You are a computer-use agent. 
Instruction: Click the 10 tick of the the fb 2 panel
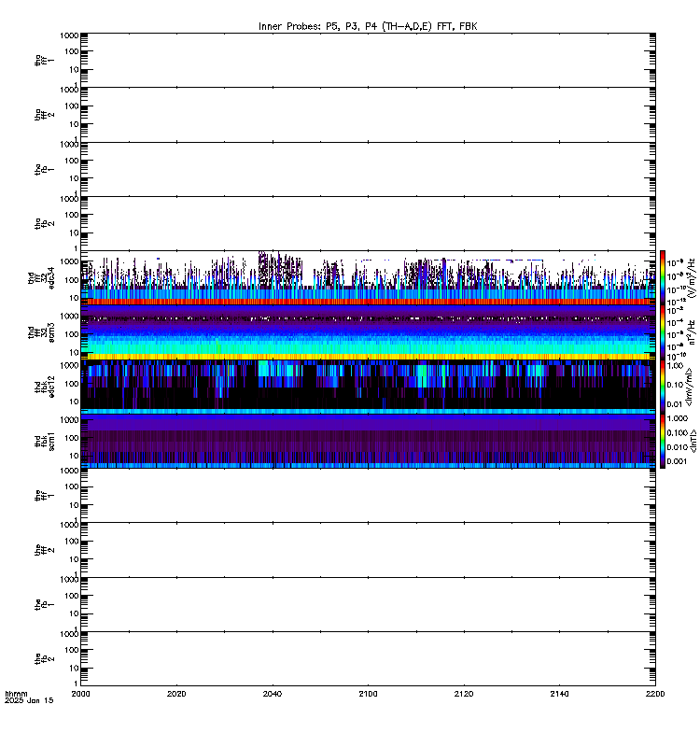tap(75, 669)
